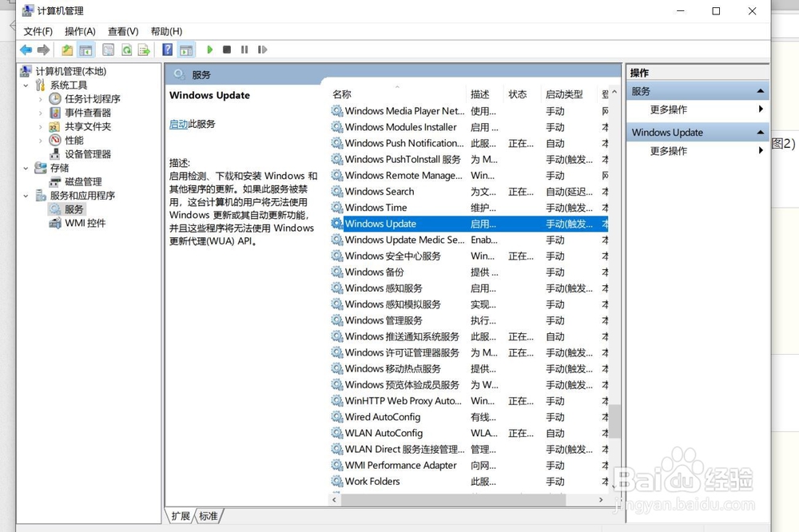
Task: Switch to the 扩展 tab
Action: (x=181, y=516)
